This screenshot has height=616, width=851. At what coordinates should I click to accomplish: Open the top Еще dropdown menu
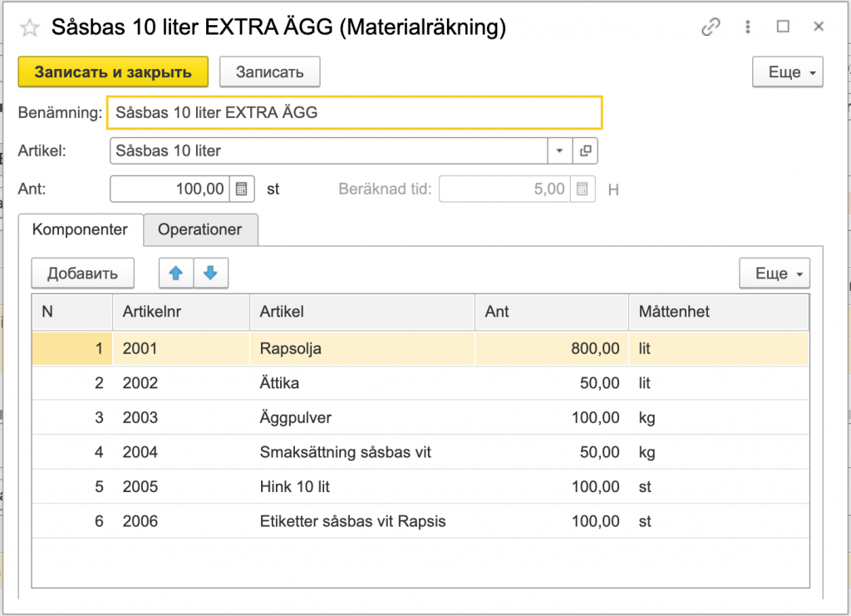pyautogui.click(x=787, y=72)
